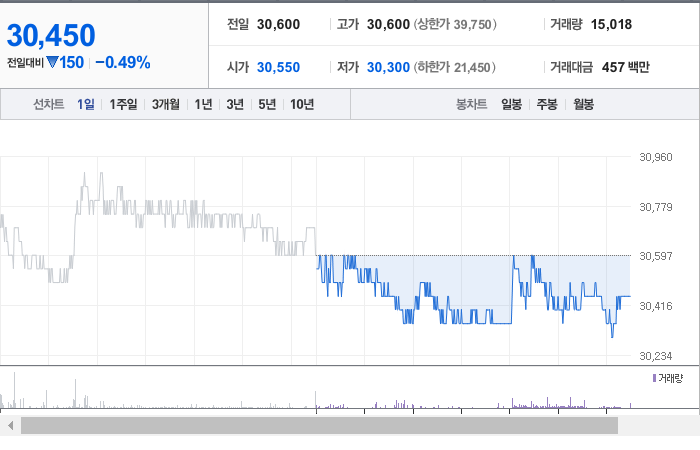700x450 pixels.
Task: Click the scrollbar left arrow
Action: 10,426
